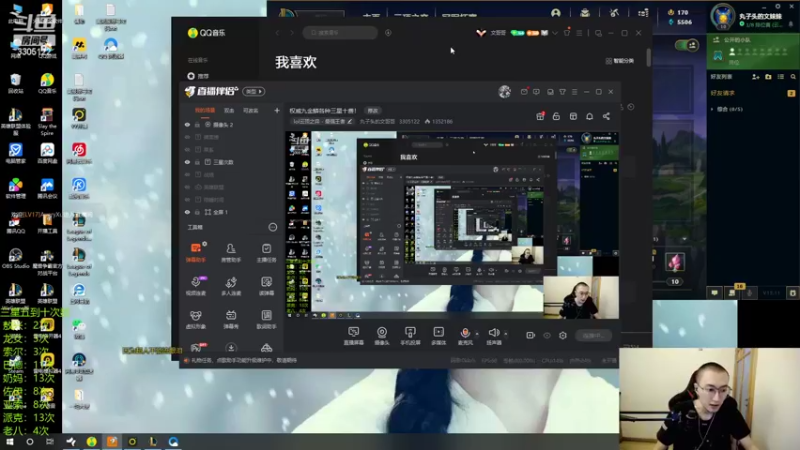Select the second scene tab in 直播伴侣
800x450 pixels.
(x=229, y=110)
